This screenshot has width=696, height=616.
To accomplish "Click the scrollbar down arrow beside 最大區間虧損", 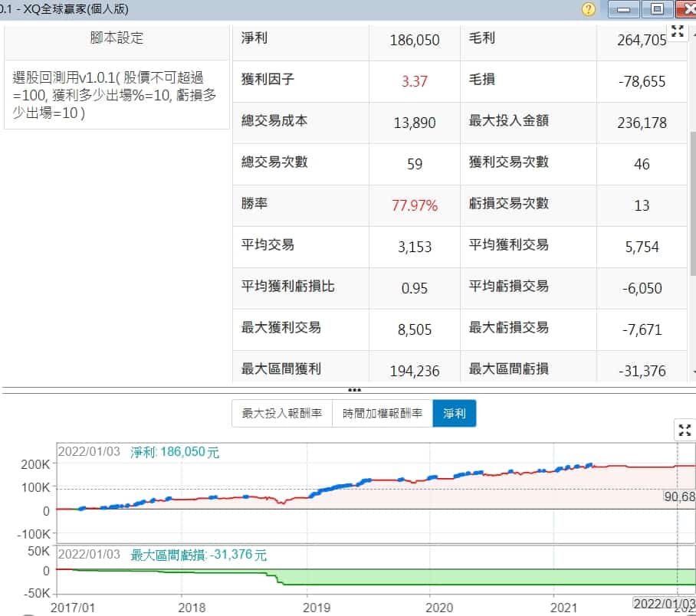I will (693, 371).
